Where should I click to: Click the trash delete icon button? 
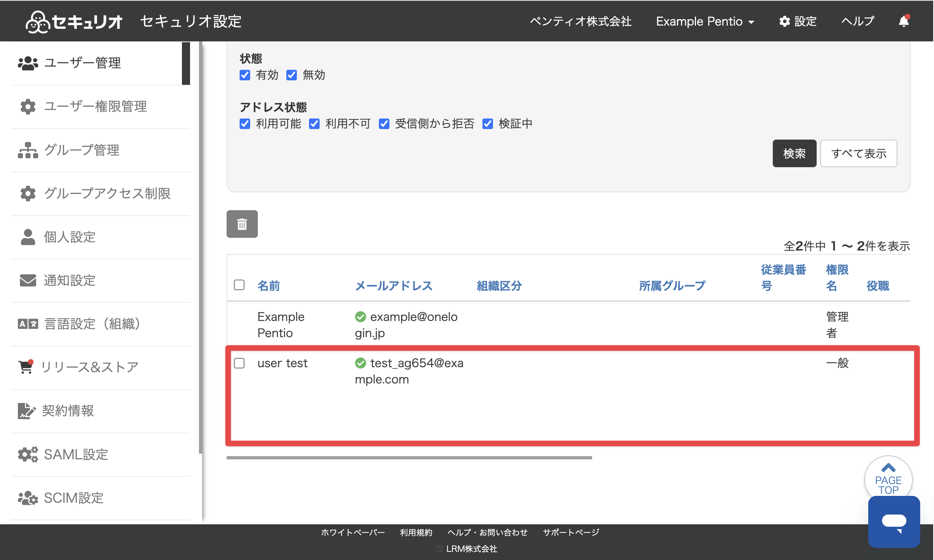click(242, 224)
